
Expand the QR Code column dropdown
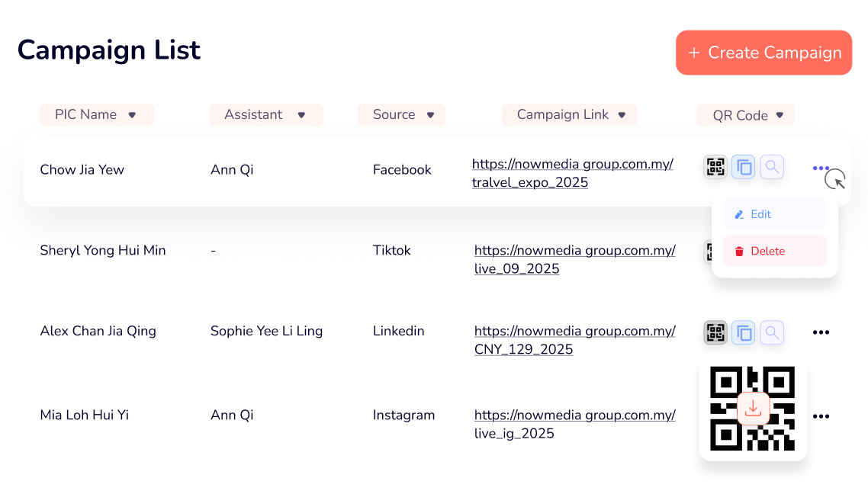[x=780, y=116]
